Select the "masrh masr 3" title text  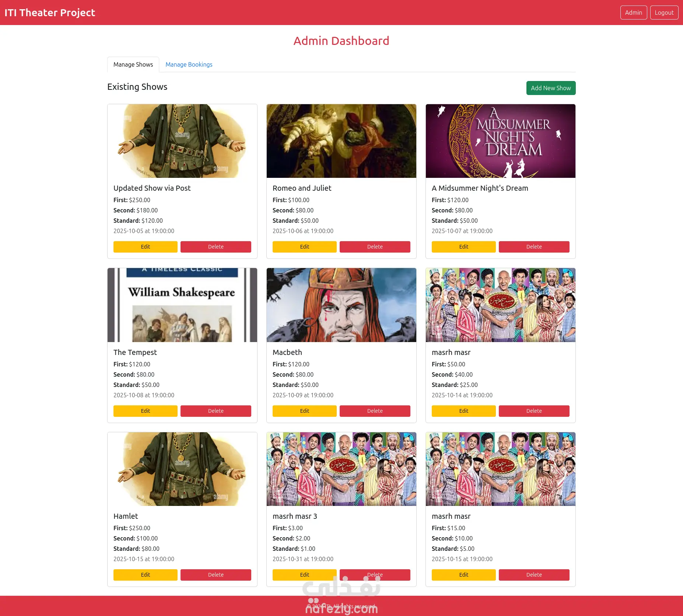[295, 516]
